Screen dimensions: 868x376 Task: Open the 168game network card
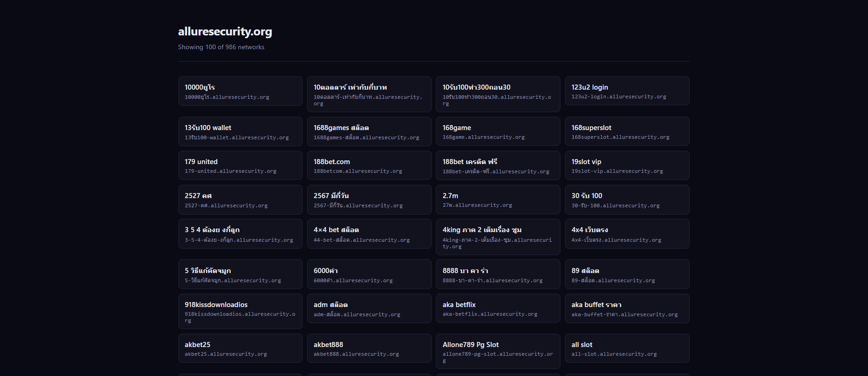[x=498, y=131]
